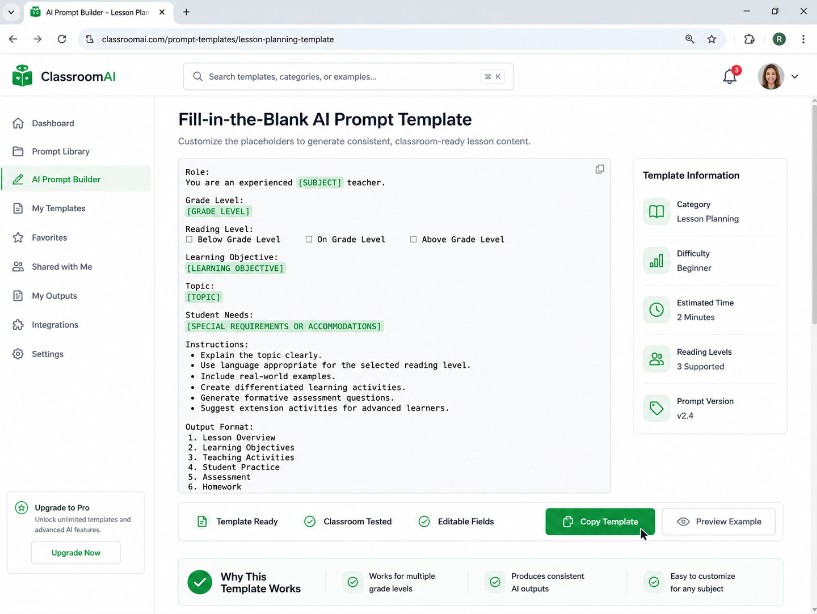Viewport: 817px width, 614px height.
Task: Go to My Outputs
Action: pyautogui.click(x=76, y=296)
